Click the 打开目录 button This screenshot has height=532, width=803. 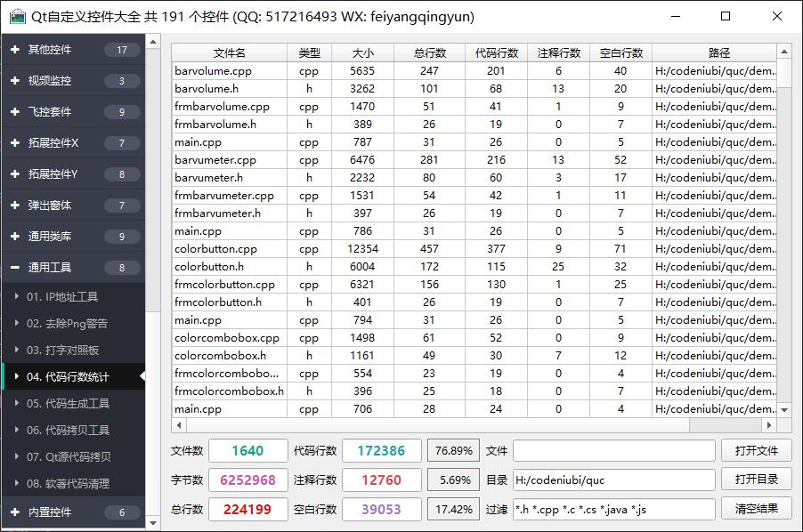[756, 480]
